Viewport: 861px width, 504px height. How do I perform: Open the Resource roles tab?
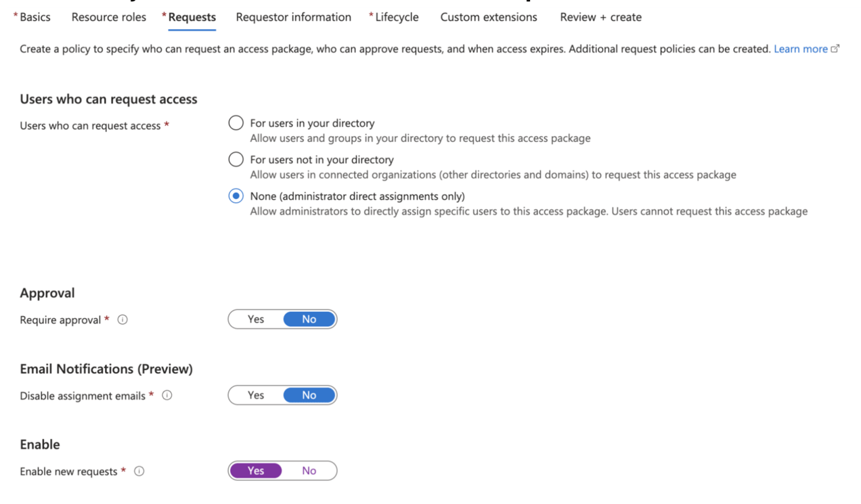108,17
